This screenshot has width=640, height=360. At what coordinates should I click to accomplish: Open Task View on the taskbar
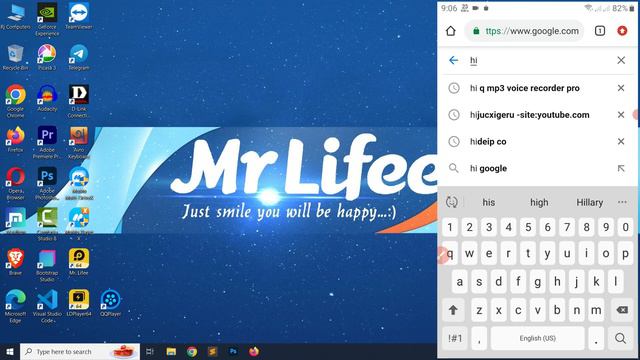pos(149,351)
